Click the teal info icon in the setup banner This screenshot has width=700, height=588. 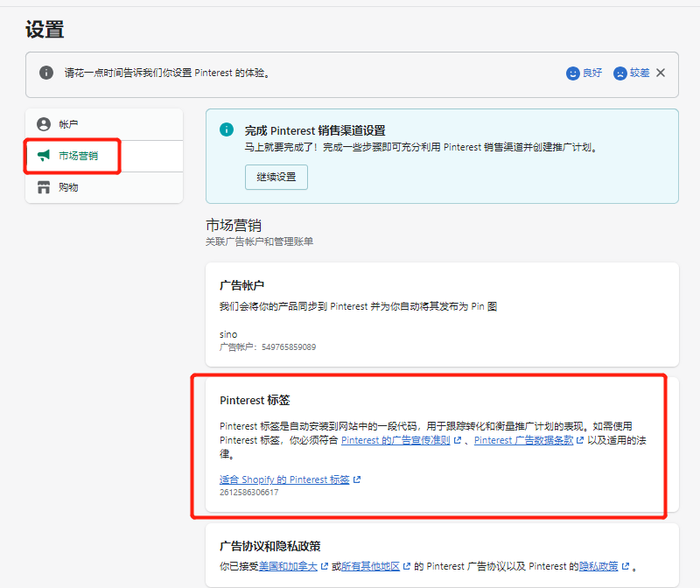point(227,129)
